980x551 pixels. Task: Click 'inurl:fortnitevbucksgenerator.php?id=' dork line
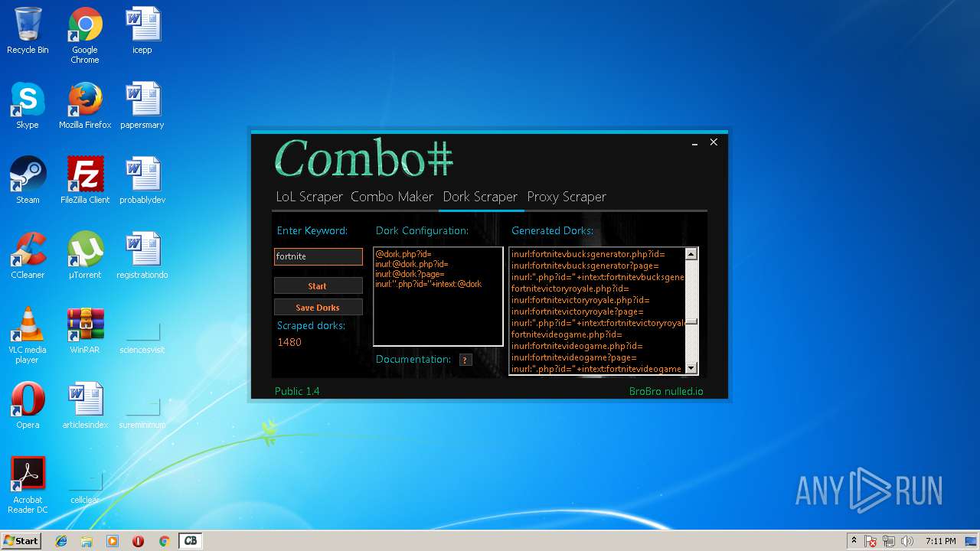pyautogui.click(x=588, y=254)
